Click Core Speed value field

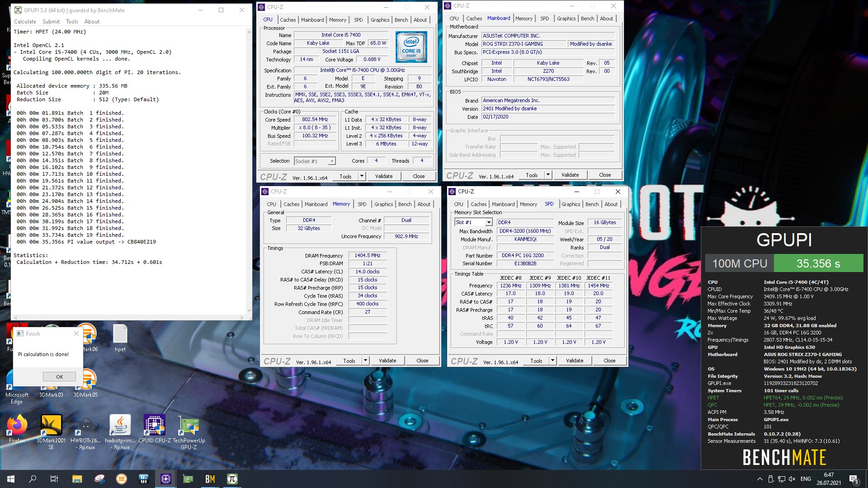(x=315, y=120)
